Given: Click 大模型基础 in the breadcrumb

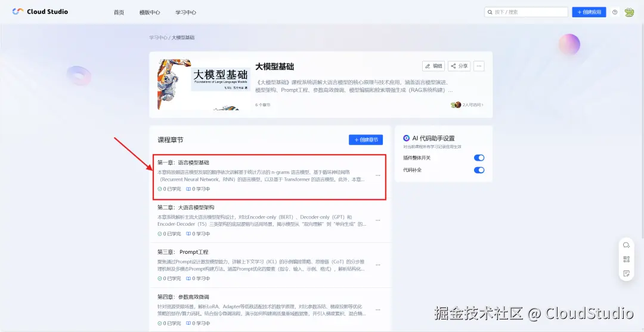Looking at the screenshot, I should point(183,38).
